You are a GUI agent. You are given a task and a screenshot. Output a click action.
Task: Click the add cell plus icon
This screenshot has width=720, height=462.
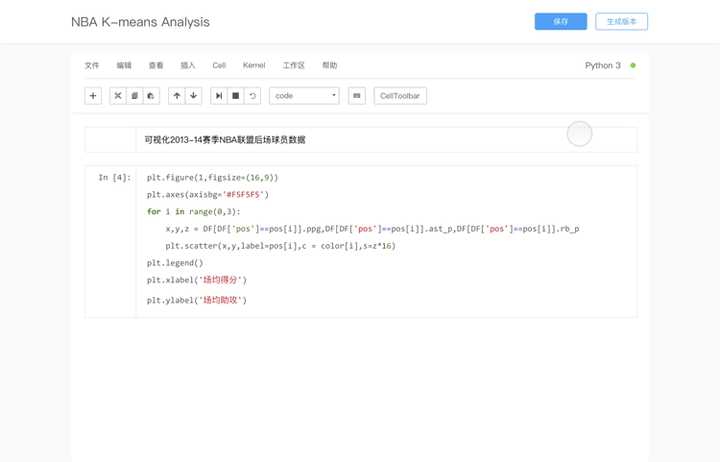click(93, 96)
